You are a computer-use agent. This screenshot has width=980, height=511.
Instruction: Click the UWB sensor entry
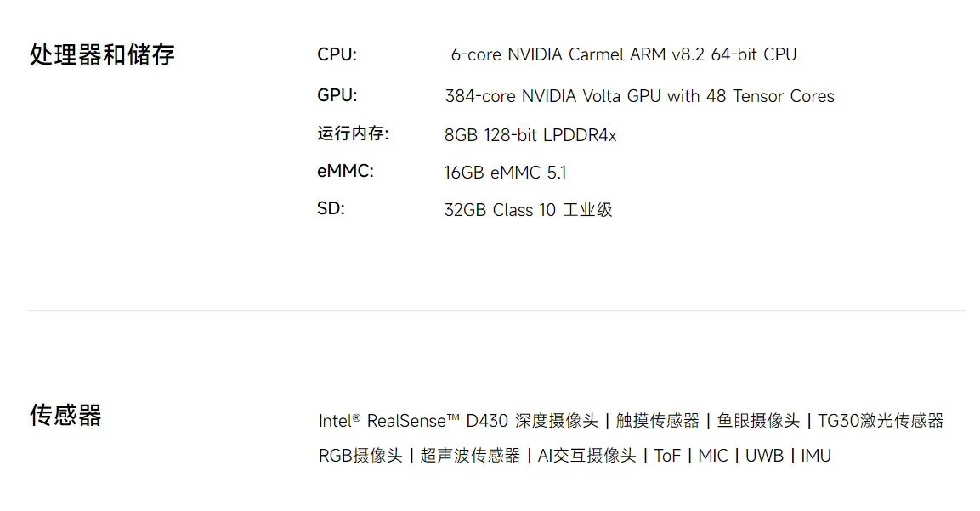pos(764,456)
